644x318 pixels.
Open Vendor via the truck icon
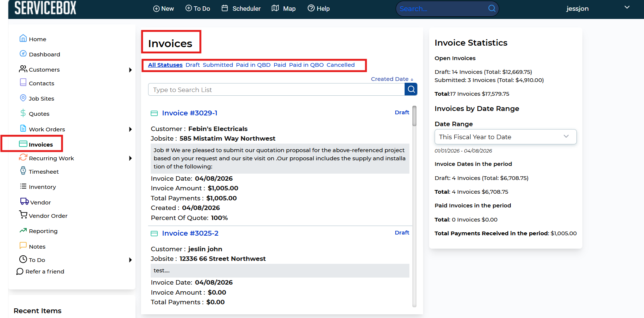pos(24,201)
